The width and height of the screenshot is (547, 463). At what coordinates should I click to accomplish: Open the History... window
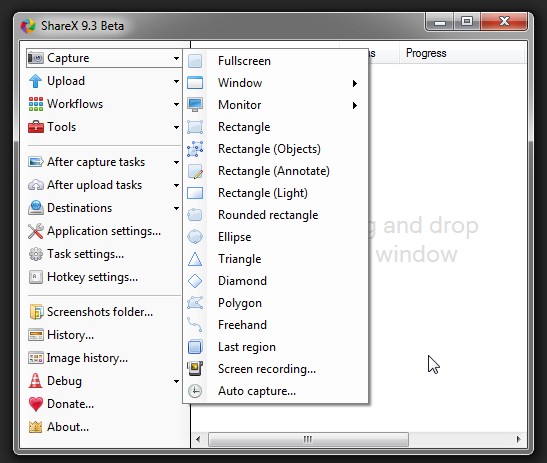click(x=104, y=335)
